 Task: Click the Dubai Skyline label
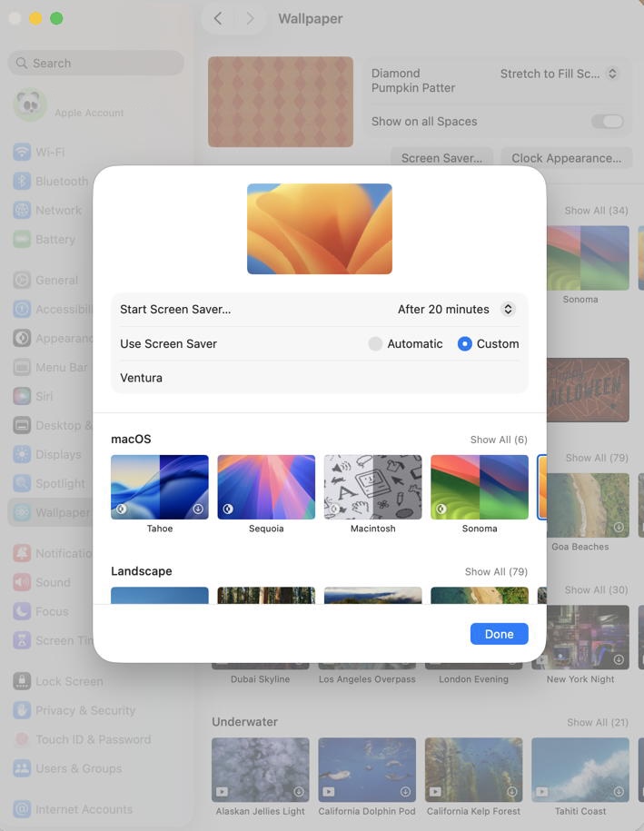[261, 679]
